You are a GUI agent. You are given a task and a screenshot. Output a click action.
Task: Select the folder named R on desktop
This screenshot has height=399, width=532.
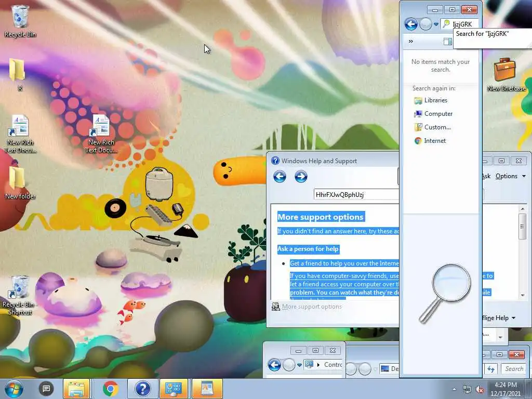point(17,74)
